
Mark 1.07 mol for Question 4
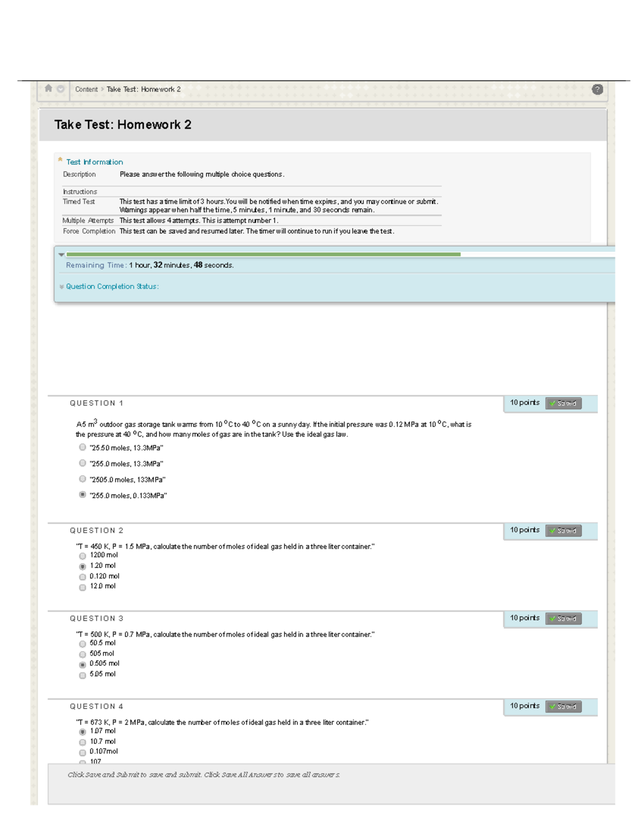click(82, 731)
